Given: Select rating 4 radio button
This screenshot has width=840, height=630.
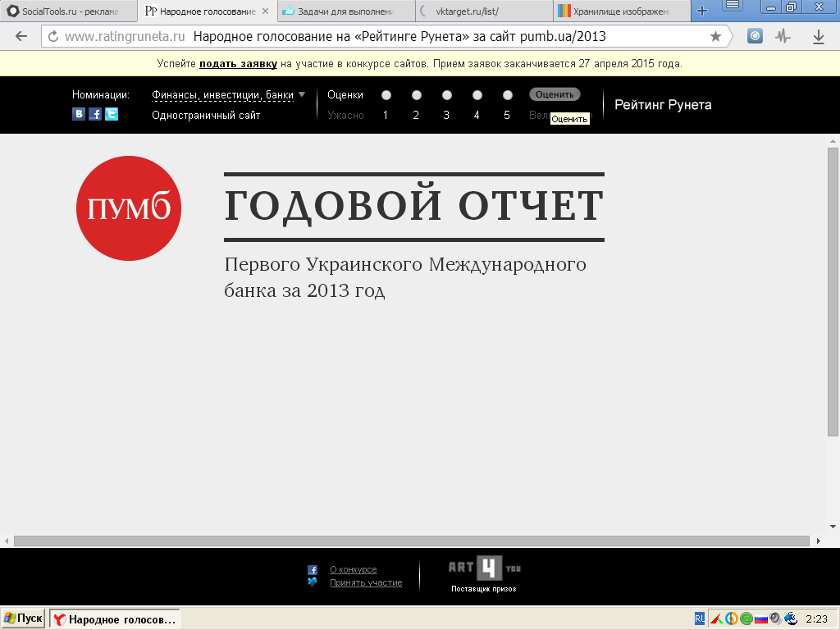Looking at the screenshot, I should [477, 95].
